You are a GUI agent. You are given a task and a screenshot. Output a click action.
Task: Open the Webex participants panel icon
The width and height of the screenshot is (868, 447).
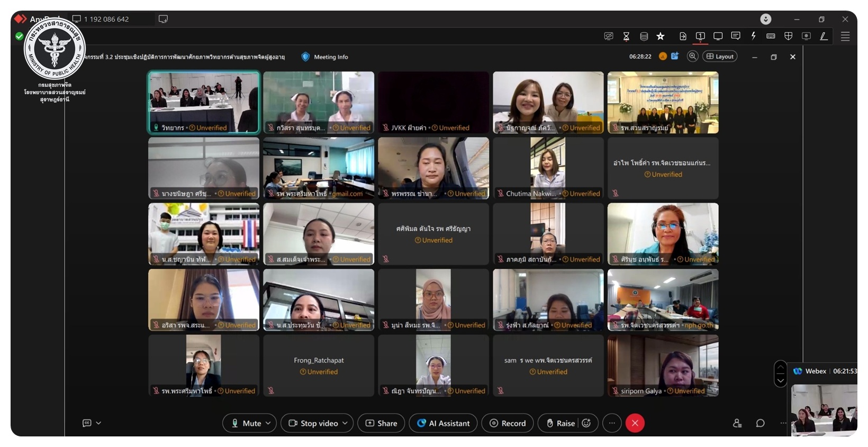tap(737, 423)
